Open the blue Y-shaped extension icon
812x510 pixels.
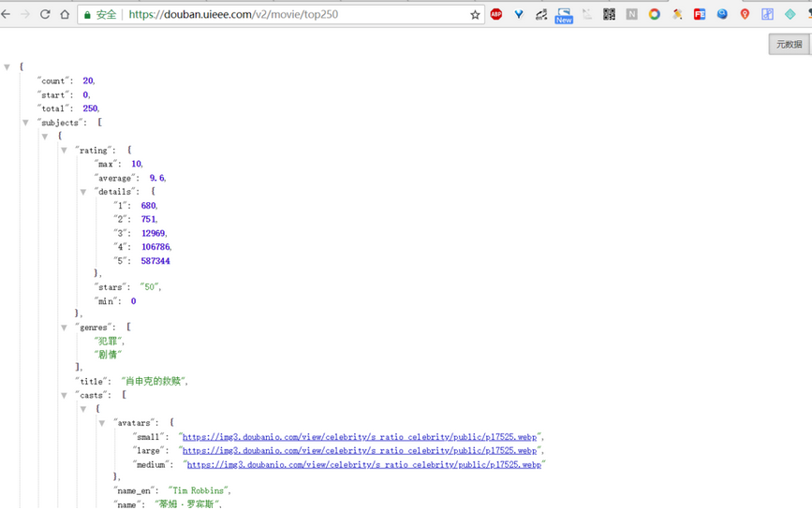(x=518, y=14)
